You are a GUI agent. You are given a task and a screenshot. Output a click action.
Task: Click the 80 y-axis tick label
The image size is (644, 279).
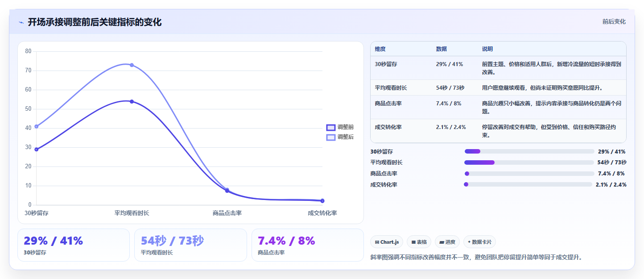click(x=28, y=51)
